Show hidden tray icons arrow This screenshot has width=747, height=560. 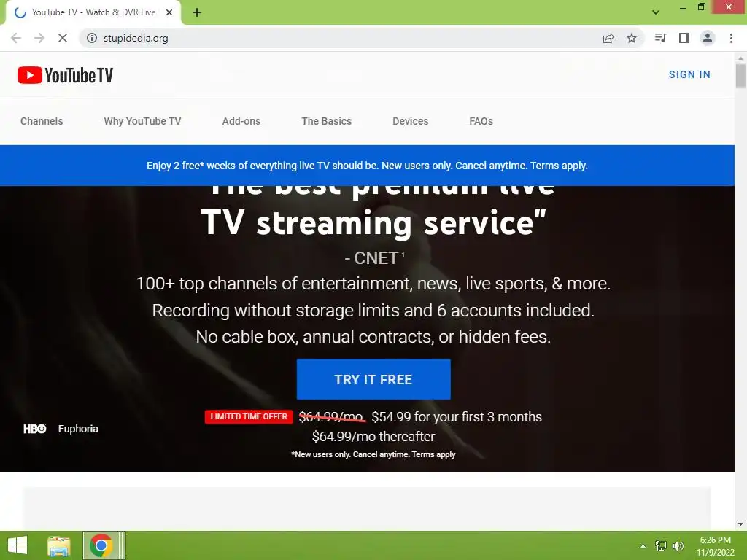[x=643, y=546]
